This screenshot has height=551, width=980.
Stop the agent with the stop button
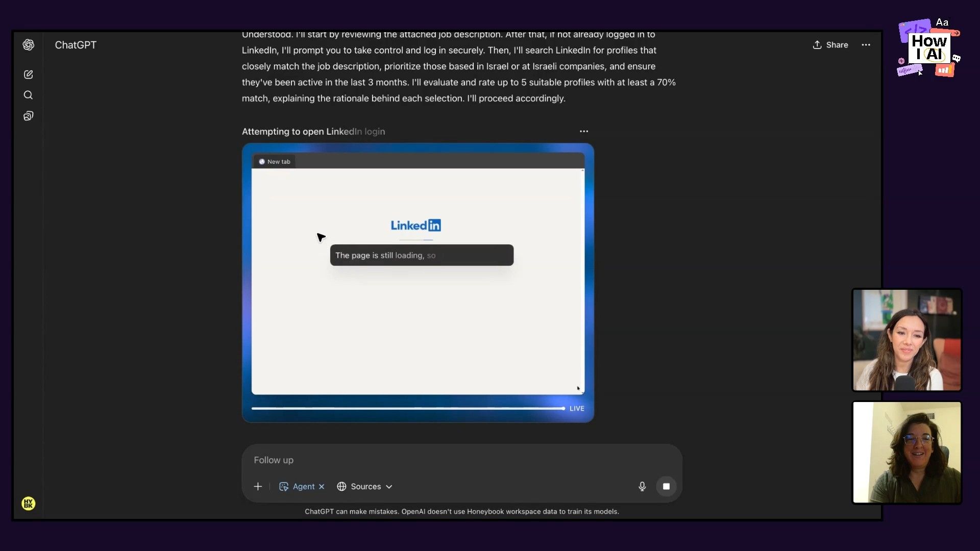point(666,487)
